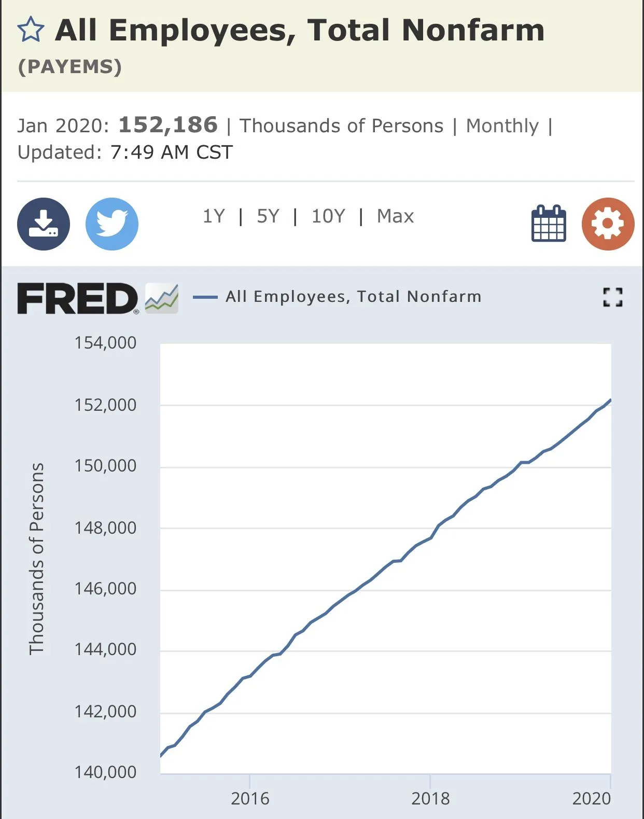Screen dimensions: 644x819
Task: Click the blue download icon
Action: (44, 224)
